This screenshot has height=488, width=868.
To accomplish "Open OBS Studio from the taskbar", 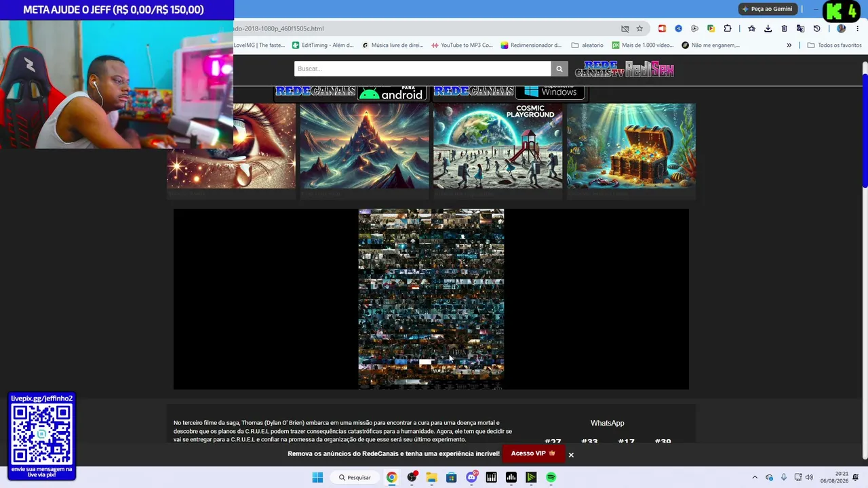I will click(412, 477).
